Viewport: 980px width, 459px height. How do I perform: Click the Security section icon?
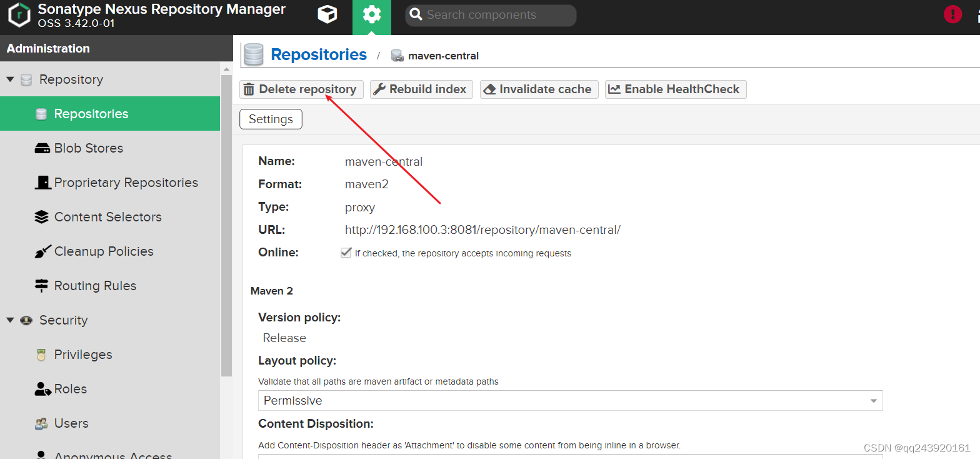click(x=26, y=320)
